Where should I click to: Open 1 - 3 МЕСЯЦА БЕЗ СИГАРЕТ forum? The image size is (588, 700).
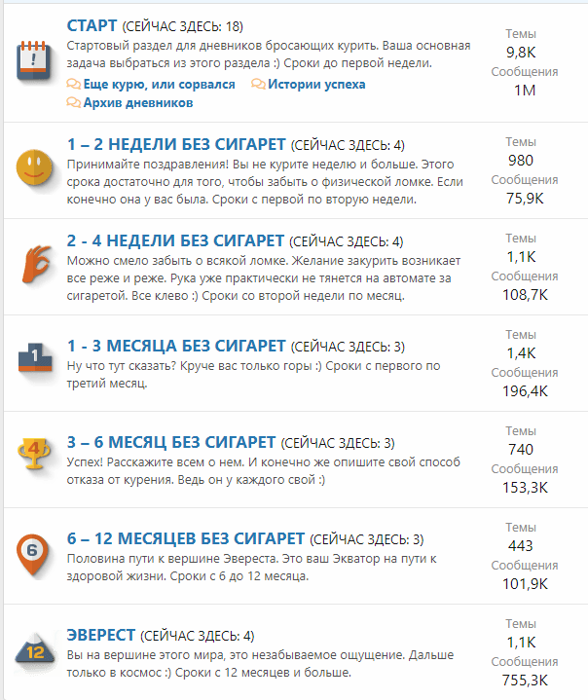pyautogui.click(x=176, y=346)
